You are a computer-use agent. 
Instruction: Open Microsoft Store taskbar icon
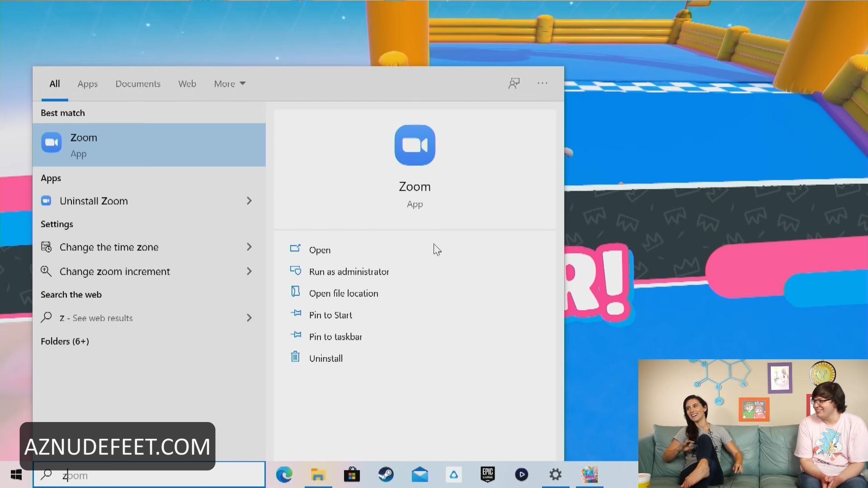pos(352,475)
